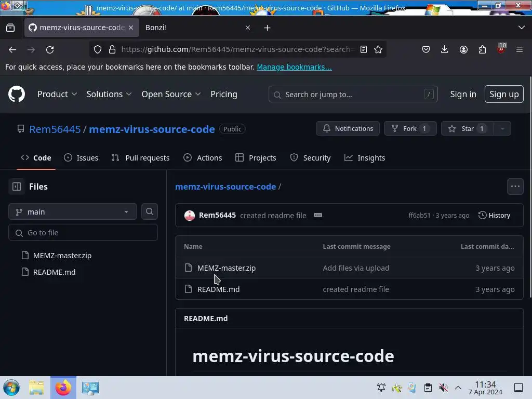The height and width of the screenshot is (399, 532).
Task: Select MEMZ-master.zip in Files tree
Action: (x=62, y=256)
